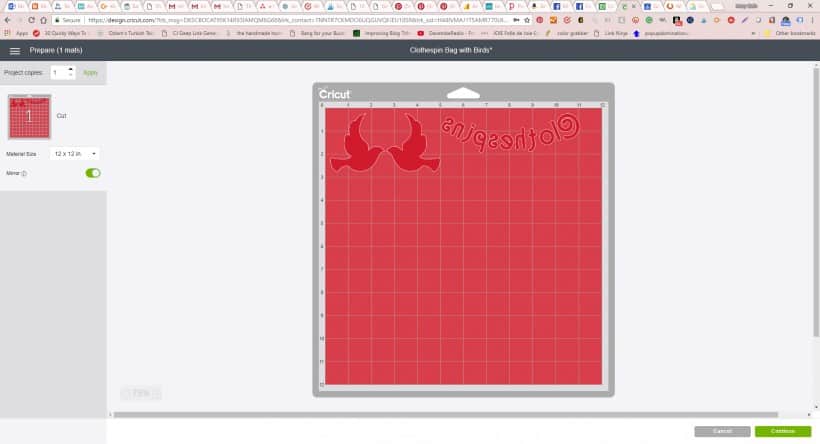Click the vertical scrollbar on the right edge

[x=816, y=201]
